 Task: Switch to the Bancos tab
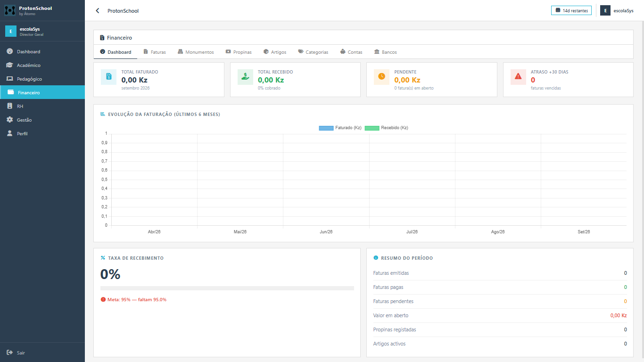(x=386, y=52)
